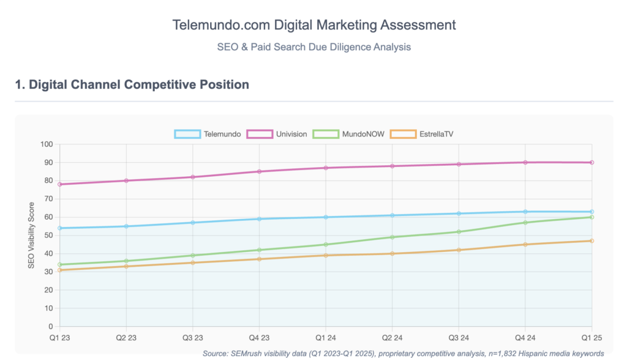627x364 pixels.
Task: Click the MundoNOW green legend swatch
Action: 325,134
